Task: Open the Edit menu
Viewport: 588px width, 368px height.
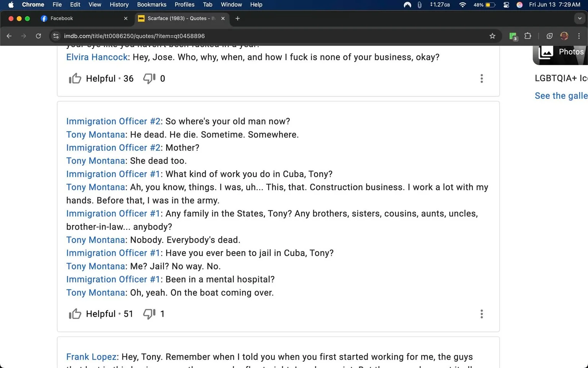Action: (x=75, y=5)
